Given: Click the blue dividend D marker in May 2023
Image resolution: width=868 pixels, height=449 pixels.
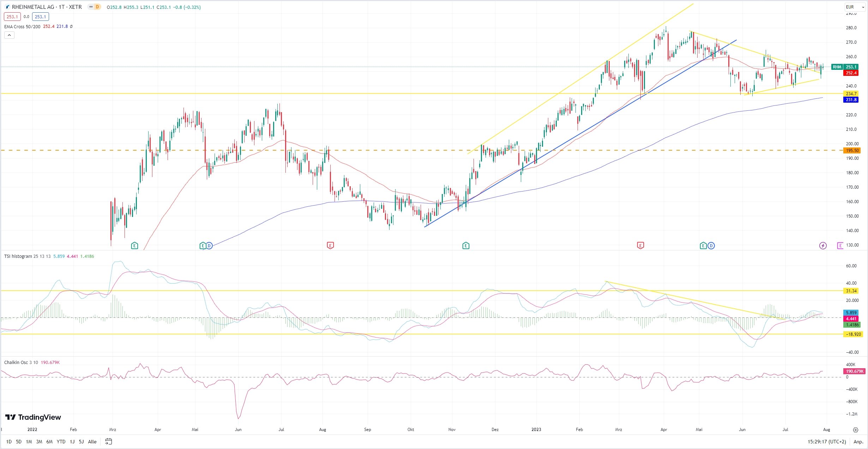Looking at the screenshot, I should click(x=711, y=245).
